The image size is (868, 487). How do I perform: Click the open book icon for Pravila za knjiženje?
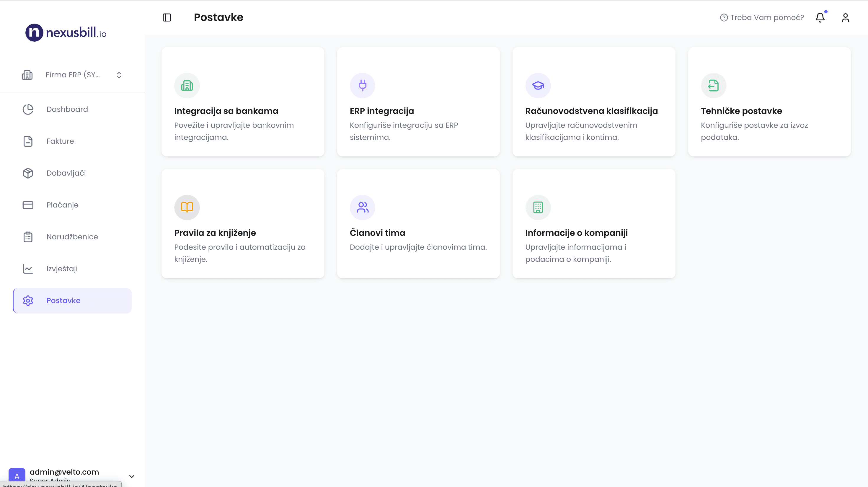tap(187, 207)
